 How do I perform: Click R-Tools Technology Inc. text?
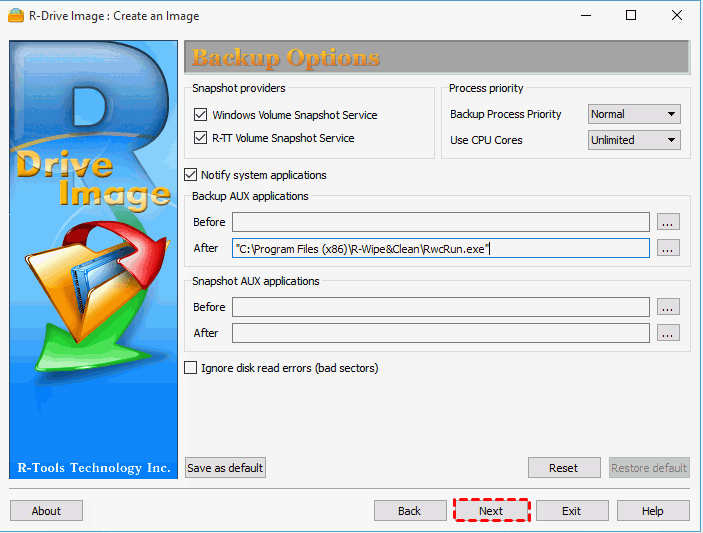pyautogui.click(x=94, y=468)
